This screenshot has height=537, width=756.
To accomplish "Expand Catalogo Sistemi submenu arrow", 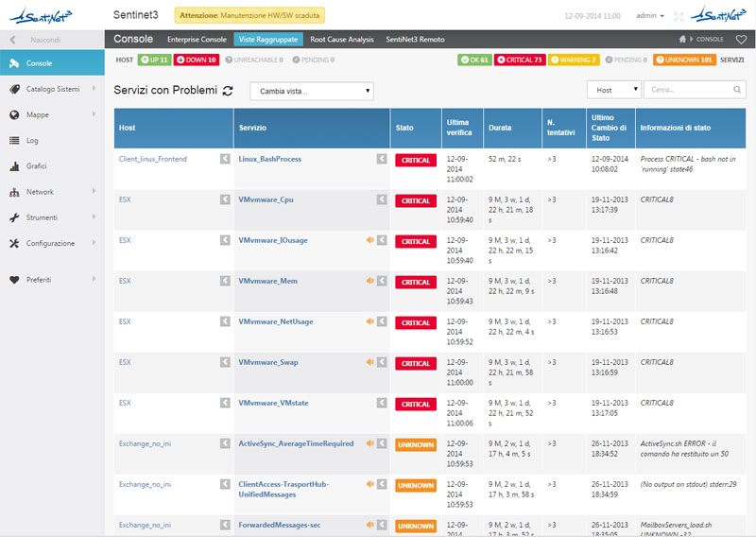I will click(x=94, y=88).
